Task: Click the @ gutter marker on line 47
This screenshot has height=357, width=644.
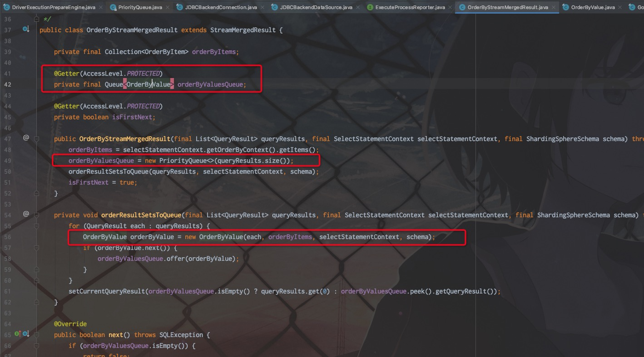Action: [26, 137]
